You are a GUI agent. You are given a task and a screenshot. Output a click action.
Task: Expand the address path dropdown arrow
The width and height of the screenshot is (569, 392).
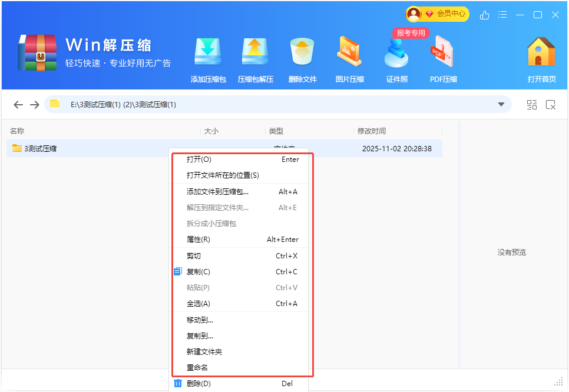pos(501,105)
